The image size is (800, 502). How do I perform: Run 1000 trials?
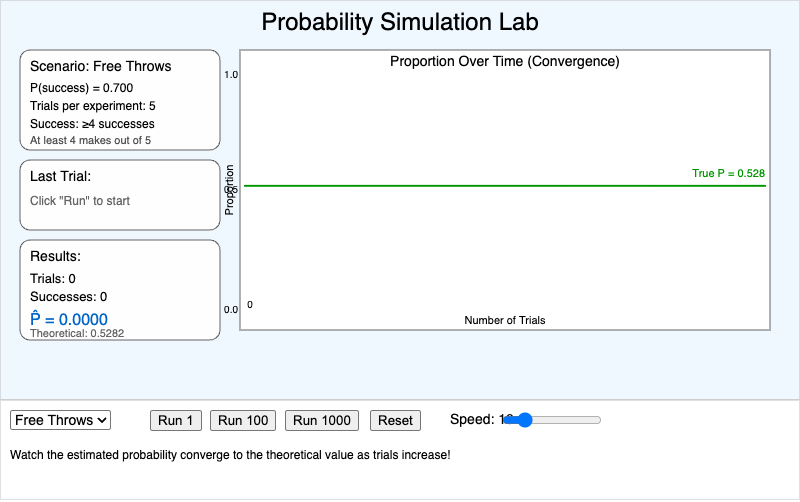(322, 420)
